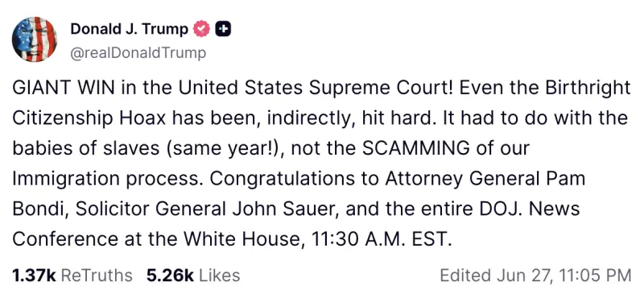This screenshot has height=290, width=644.
Task: Open the Edited Jun 27 timestamp
Action: (x=535, y=275)
